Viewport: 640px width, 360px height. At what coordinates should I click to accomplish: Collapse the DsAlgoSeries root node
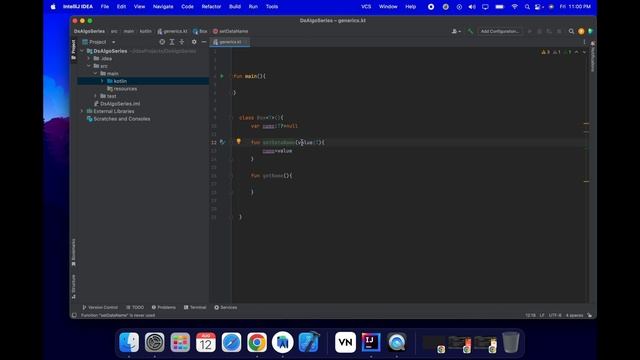click(82, 51)
